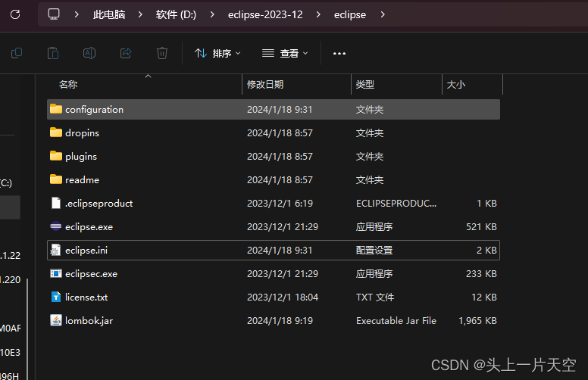This screenshot has height=380, width=588.
Task: Navigate to eclipse-2023-12 in breadcrumb
Action: [x=265, y=14]
